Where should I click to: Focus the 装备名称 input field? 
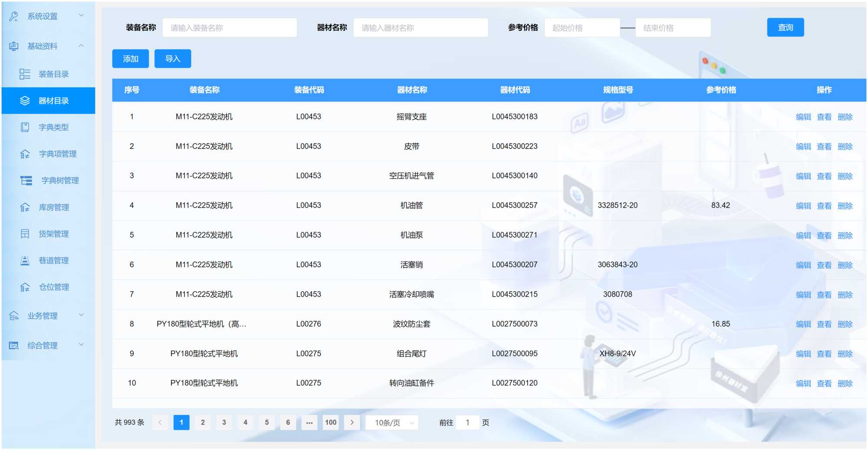click(x=230, y=28)
